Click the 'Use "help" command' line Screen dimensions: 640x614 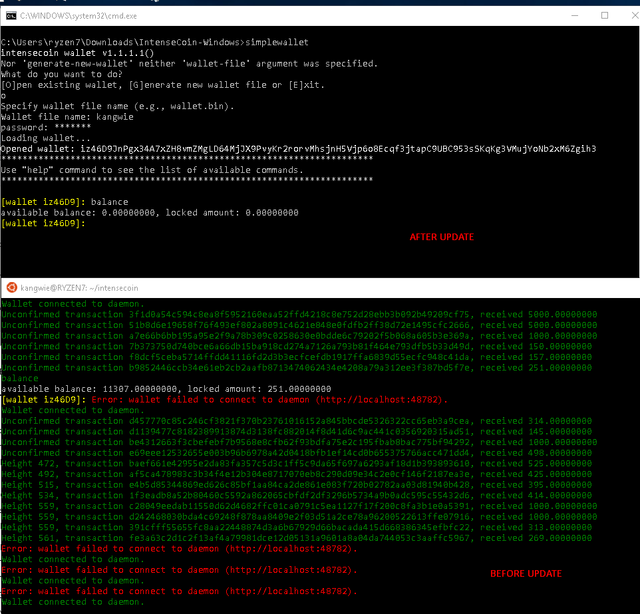pyautogui.click(x=152, y=170)
